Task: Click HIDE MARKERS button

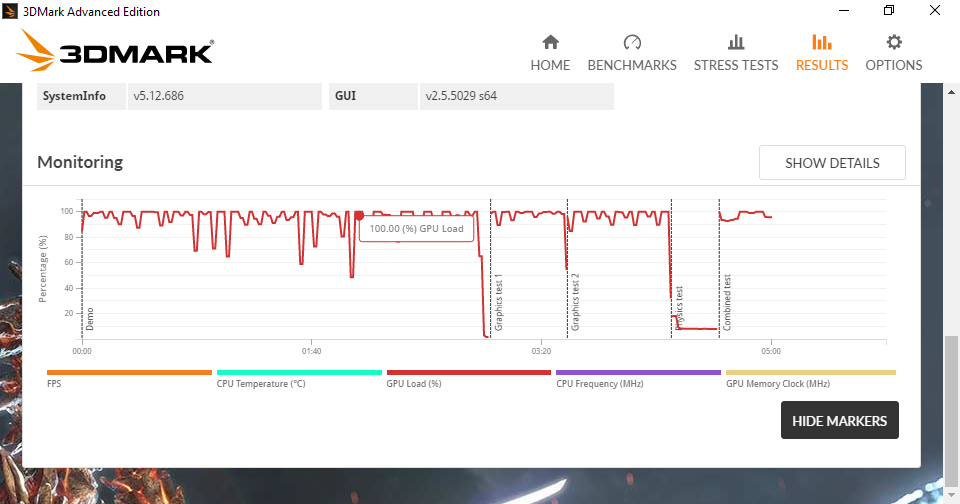Action: pyautogui.click(x=839, y=421)
